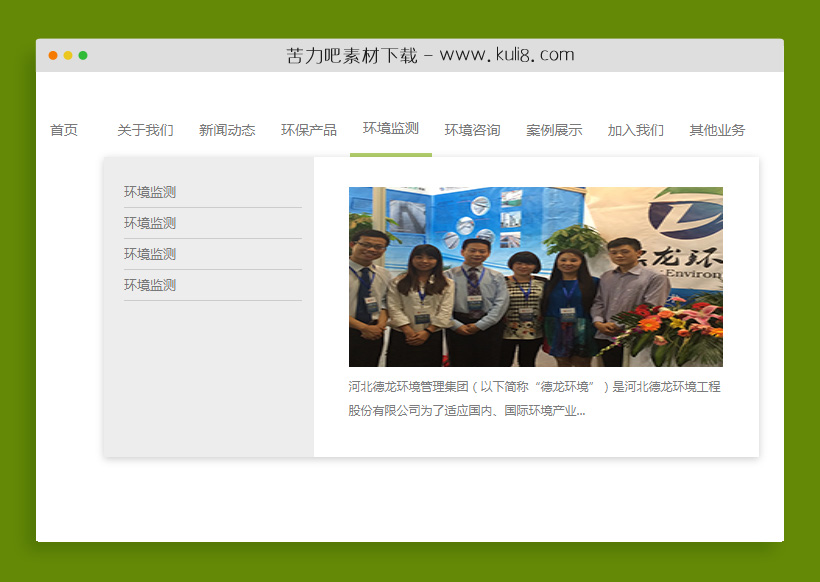The image size is (820, 582).
Task: Click the green maximize dot in the title bar
Action: tap(83, 56)
